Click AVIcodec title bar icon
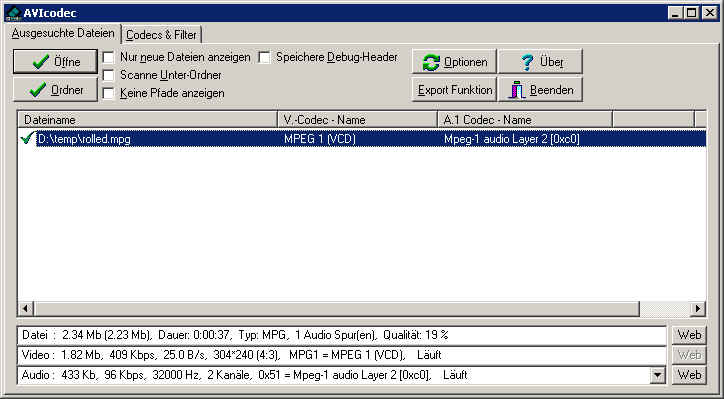 point(13,13)
